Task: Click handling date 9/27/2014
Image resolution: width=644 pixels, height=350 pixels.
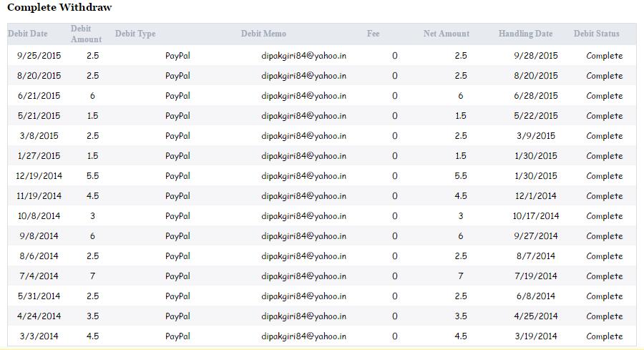Action: point(536,235)
